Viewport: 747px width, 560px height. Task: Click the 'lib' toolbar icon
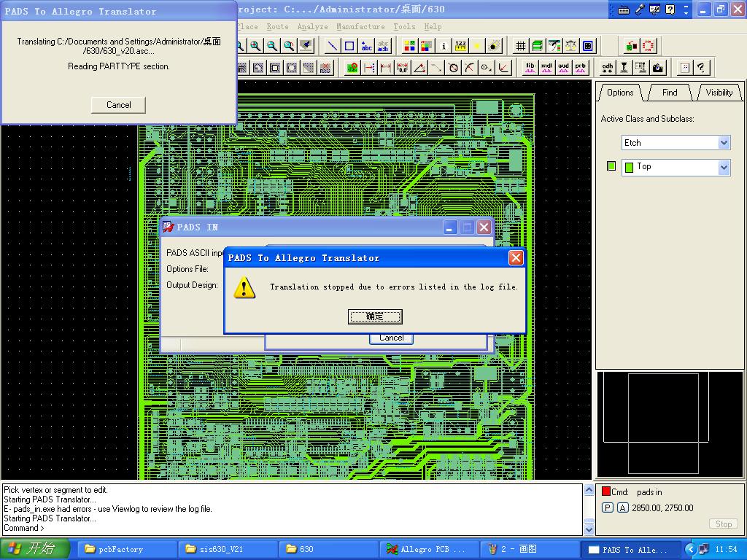(x=530, y=68)
